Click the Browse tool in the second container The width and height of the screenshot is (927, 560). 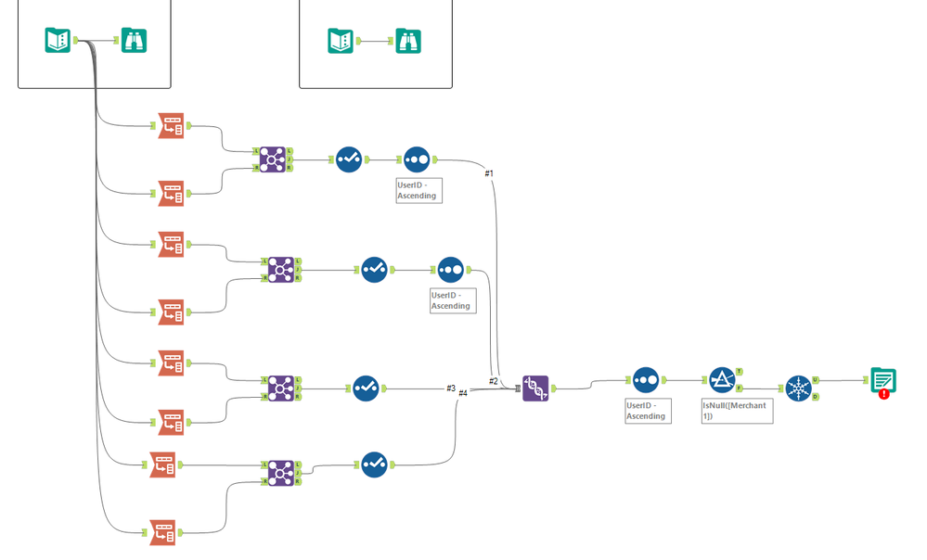click(x=408, y=40)
